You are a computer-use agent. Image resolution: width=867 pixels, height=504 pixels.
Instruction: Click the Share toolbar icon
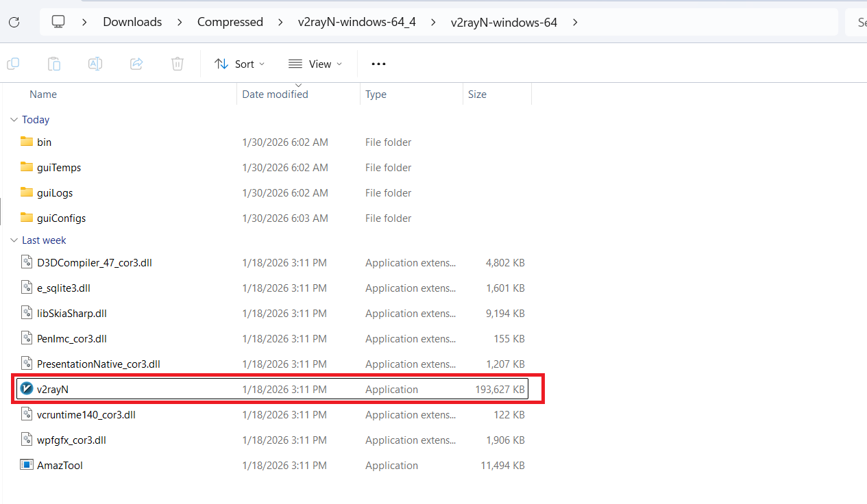point(136,64)
